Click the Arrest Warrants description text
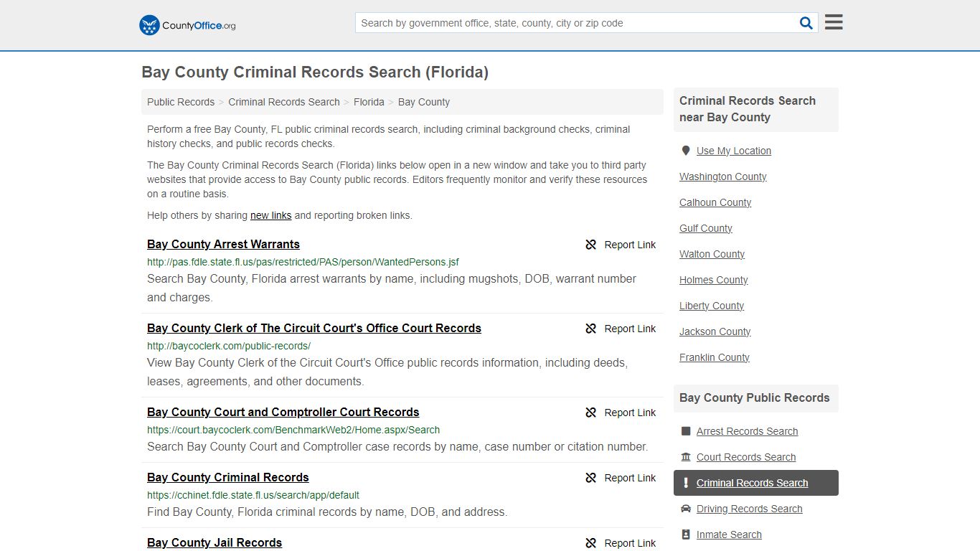 392,288
